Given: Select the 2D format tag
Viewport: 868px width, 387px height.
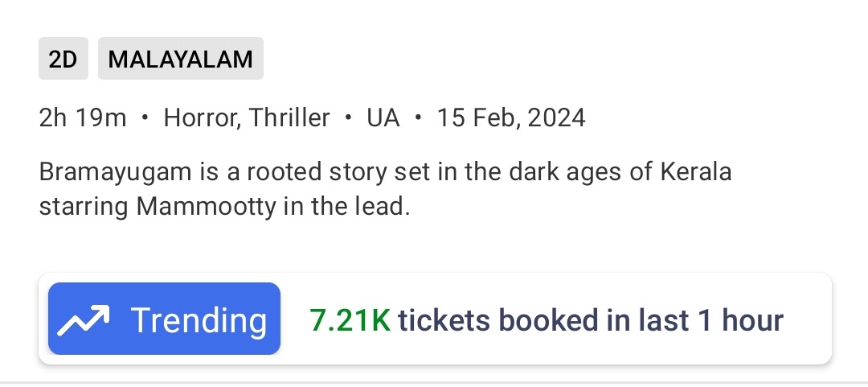Looking at the screenshot, I should point(63,59).
